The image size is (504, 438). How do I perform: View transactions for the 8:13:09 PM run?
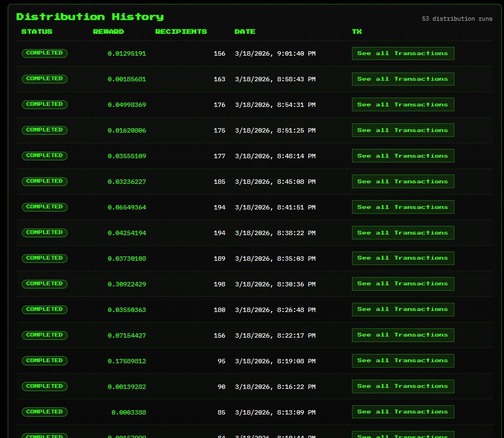click(x=403, y=412)
